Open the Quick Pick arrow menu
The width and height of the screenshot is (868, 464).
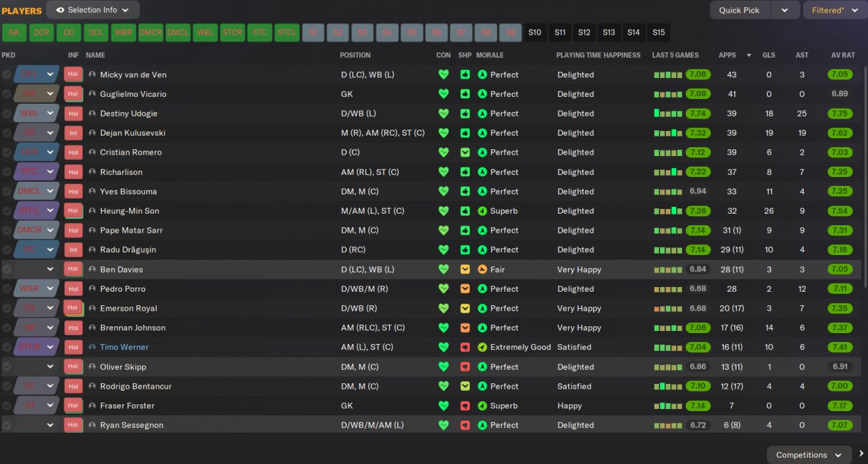(785, 10)
